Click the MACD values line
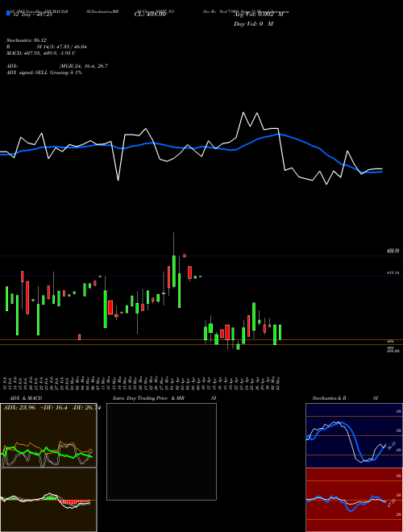 (x=41, y=53)
